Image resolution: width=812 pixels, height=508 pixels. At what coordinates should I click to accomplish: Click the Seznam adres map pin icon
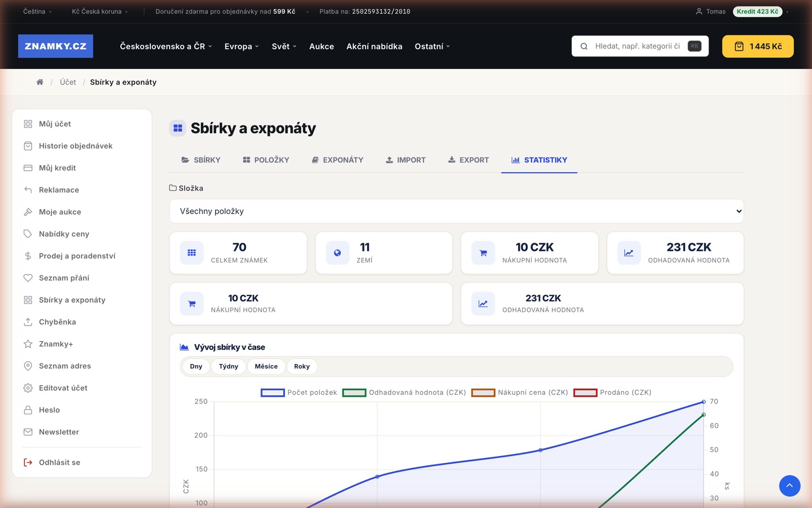tap(28, 366)
